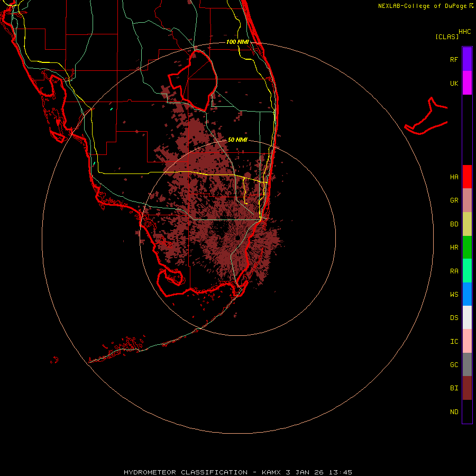Viewport: 476px width, 476px height.
Task: Click the 'BD' legend label
Action: click(x=454, y=224)
